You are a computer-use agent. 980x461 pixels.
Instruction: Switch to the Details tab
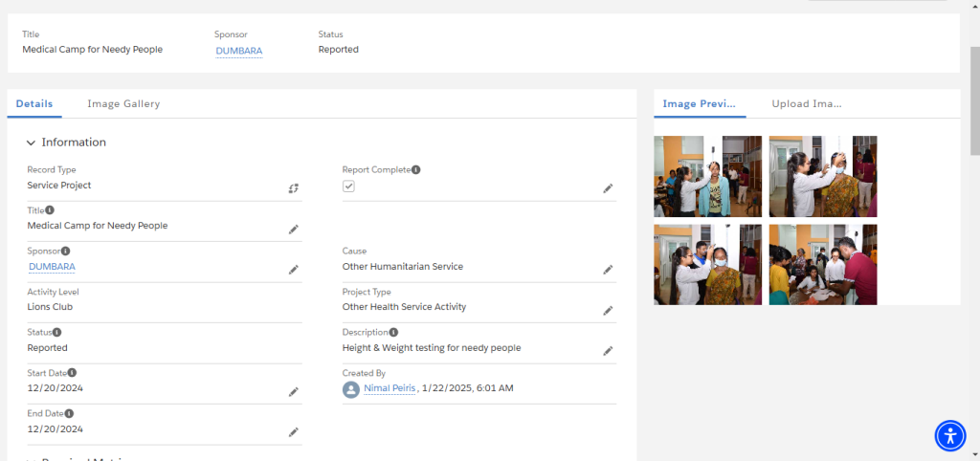(x=34, y=103)
